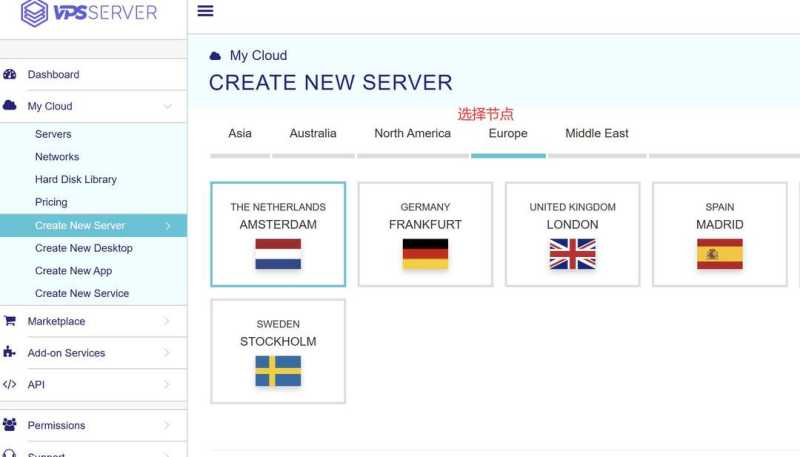This screenshot has height=457, width=800.
Task: Pick the London United Kingdom location
Action: [x=572, y=234]
